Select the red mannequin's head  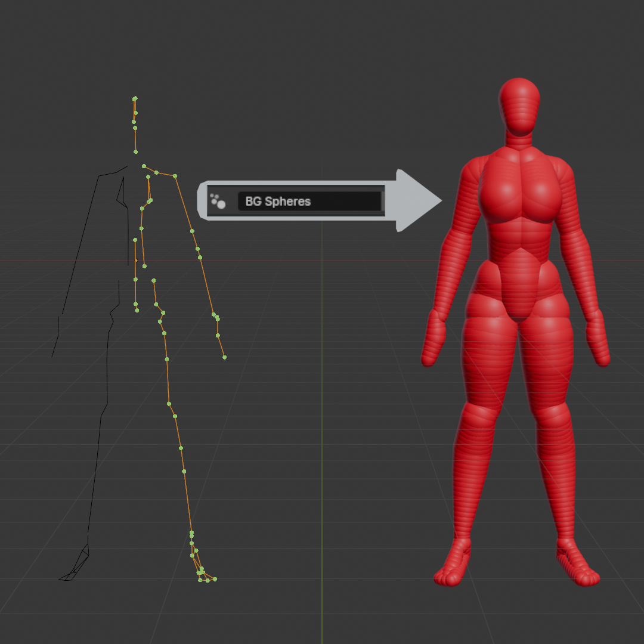tap(519, 106)
